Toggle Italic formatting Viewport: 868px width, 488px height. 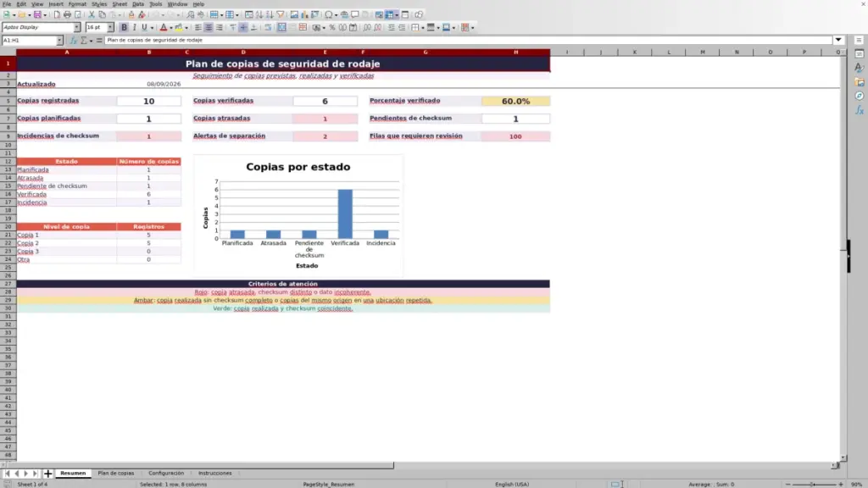[x=135, y=27]
